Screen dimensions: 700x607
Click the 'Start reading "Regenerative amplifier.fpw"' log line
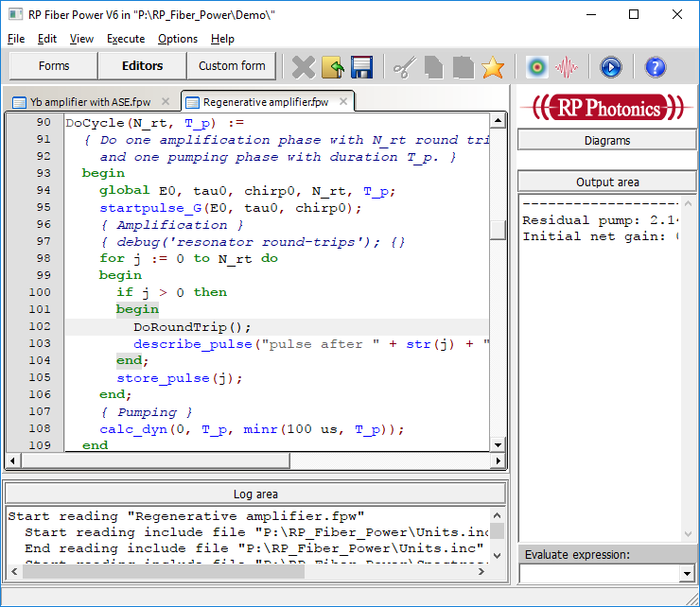(x=186, y=516)
